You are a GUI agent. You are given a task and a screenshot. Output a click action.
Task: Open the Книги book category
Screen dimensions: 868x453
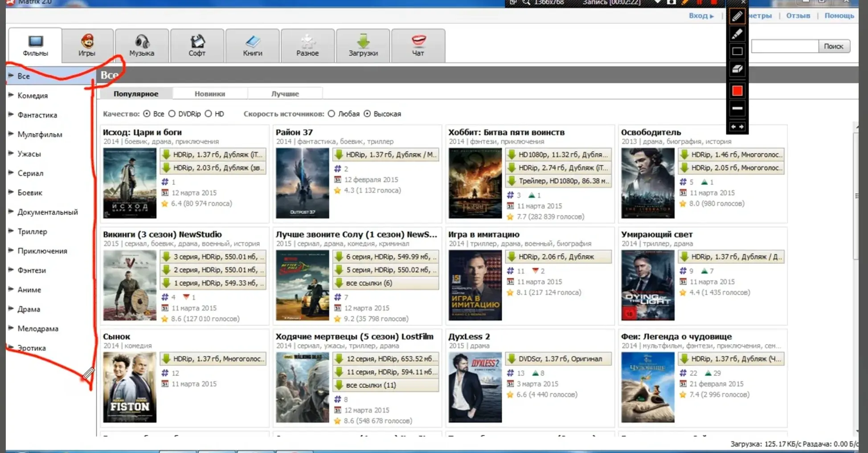(x=252, y=45)
